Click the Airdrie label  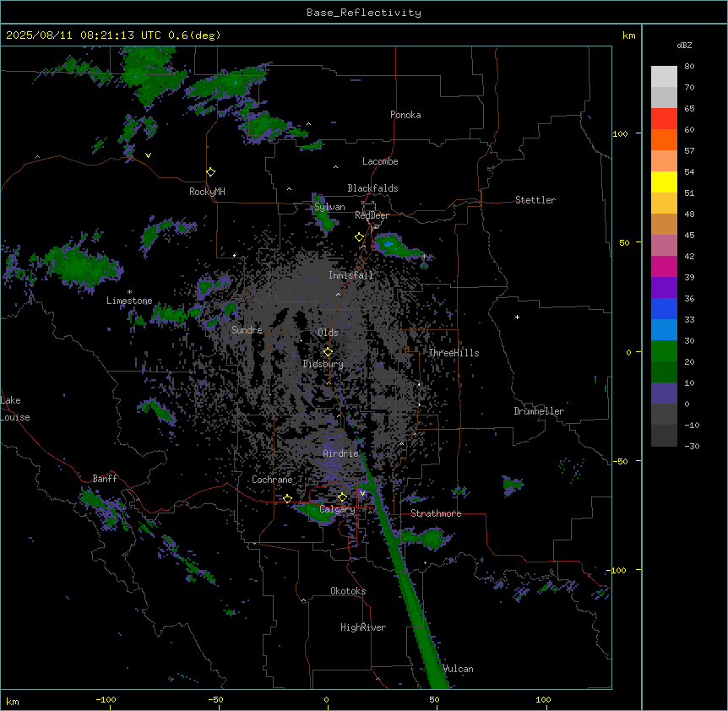(x=341, y=453)
